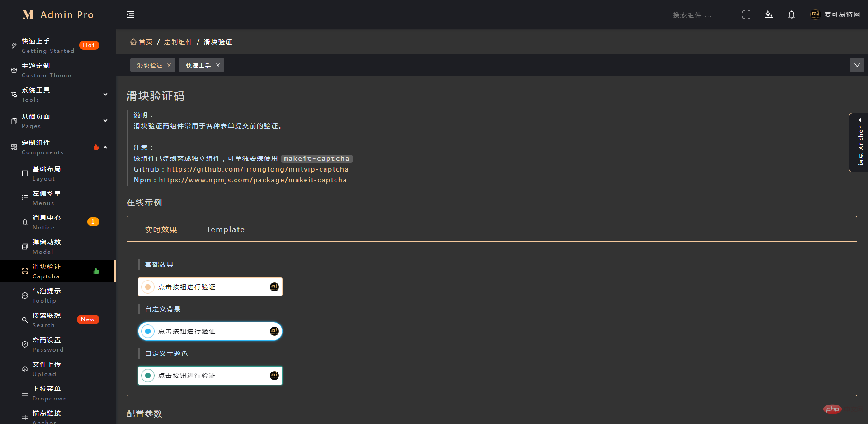
Task: Open the 主题定制 Custom Theme menu item
Action: click(58, 70)
